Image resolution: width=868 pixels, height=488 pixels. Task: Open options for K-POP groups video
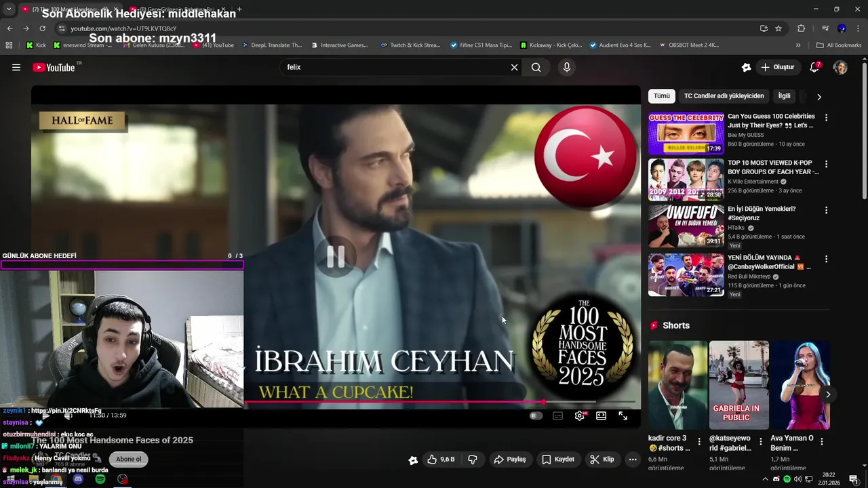coord(826,164)
